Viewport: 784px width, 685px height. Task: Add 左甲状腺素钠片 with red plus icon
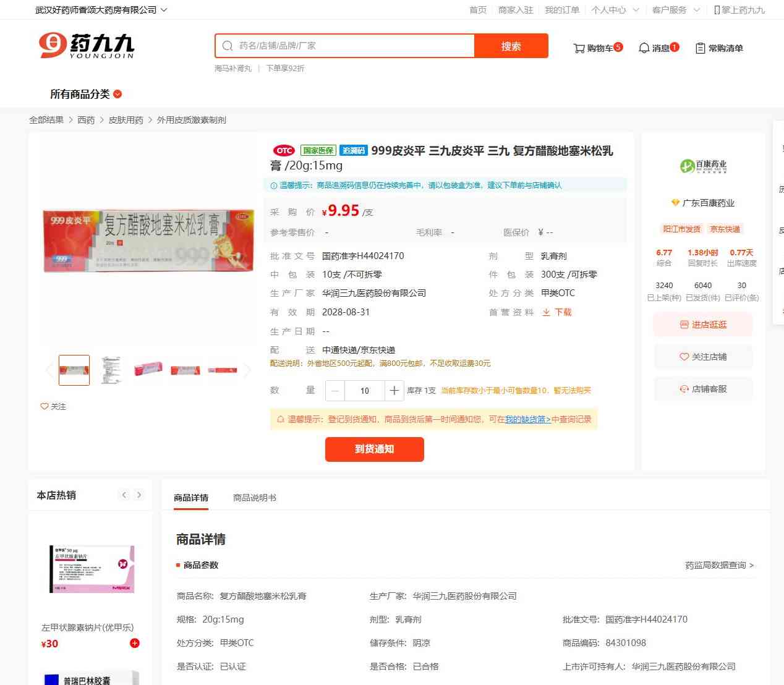[135, 643]
